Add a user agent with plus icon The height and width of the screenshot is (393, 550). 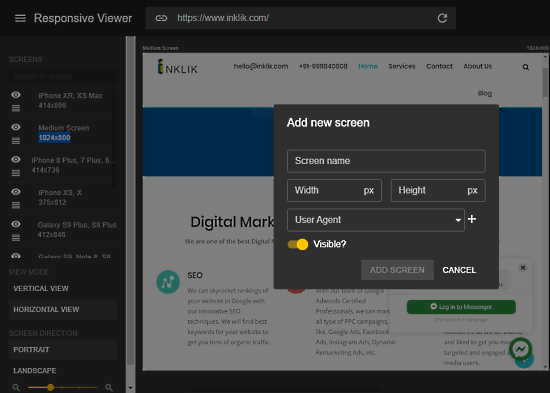coord(472,219)
